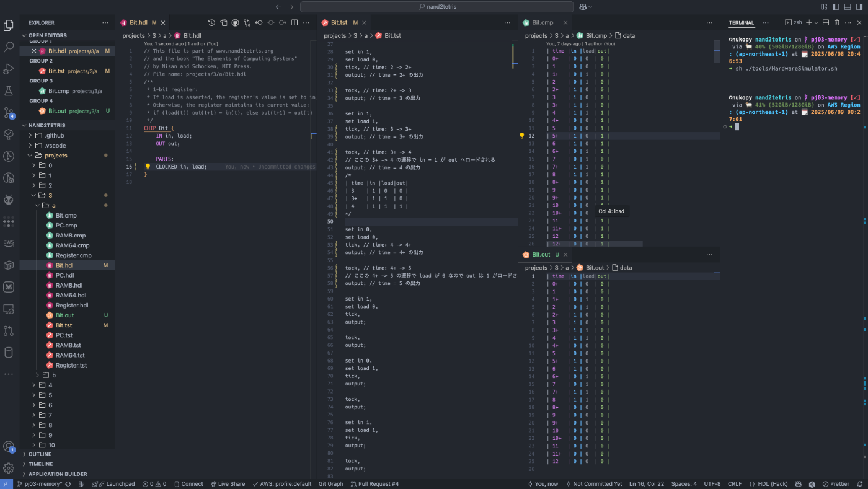Screen dimensions: 868x489
Task: Select the TERMINAL panel tab
Action: coord(742,22)
